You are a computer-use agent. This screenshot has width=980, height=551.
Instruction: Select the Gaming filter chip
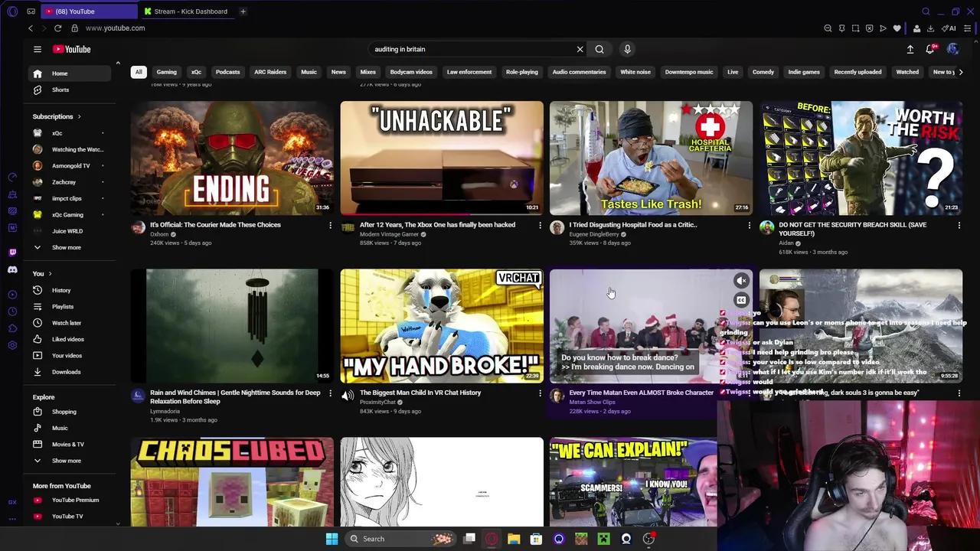166,72
